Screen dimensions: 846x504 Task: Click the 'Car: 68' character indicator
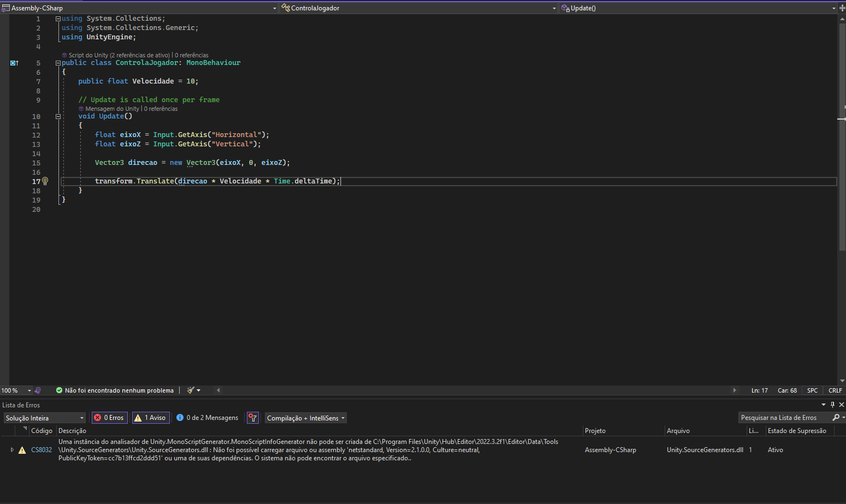787,390
